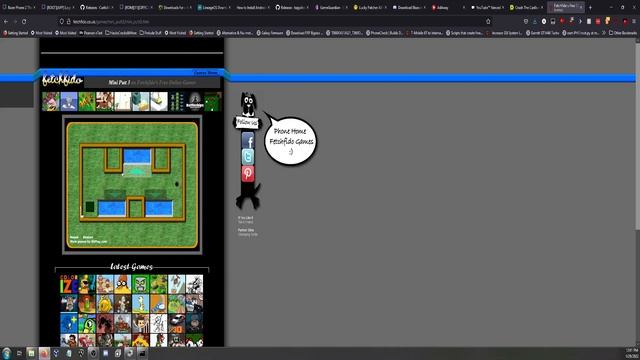Click the Follow us sign

(247, 122)
